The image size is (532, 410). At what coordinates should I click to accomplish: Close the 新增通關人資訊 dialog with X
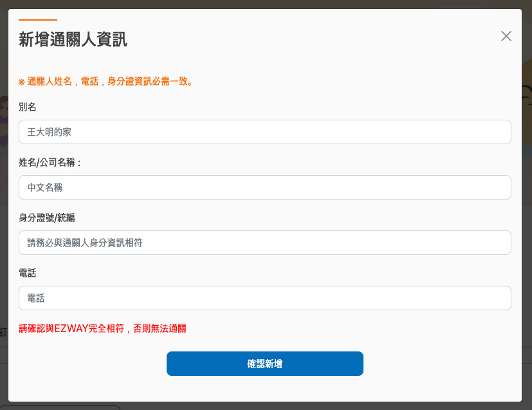[x=506, y=36]
